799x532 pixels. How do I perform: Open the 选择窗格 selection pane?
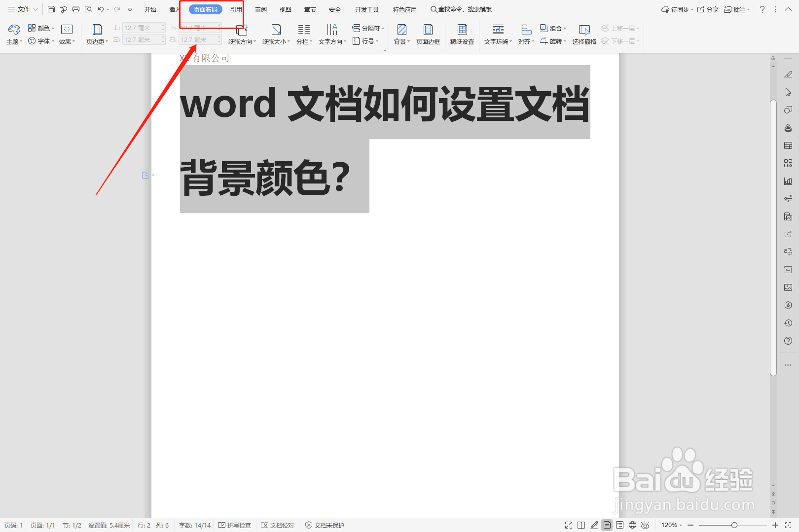coord(584,35)
